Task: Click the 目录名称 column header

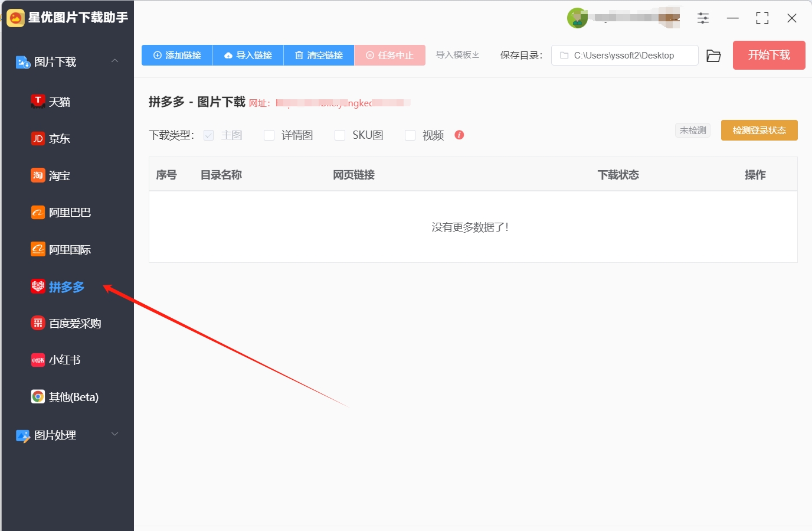Action: [221, 175]
